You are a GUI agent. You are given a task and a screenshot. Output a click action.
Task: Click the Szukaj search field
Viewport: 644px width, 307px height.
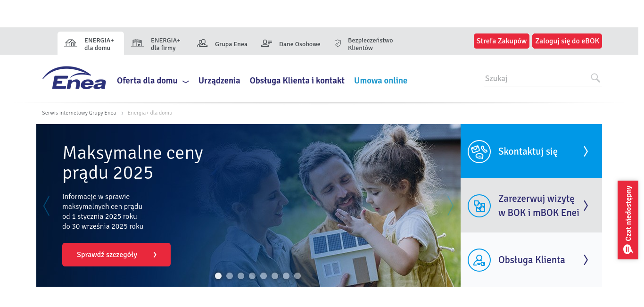537,79
